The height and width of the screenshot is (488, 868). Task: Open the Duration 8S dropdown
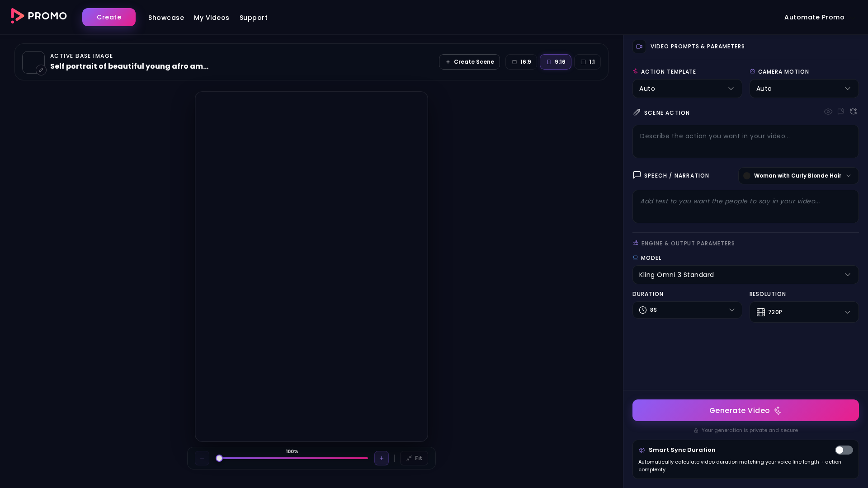(x=687, y=310)
